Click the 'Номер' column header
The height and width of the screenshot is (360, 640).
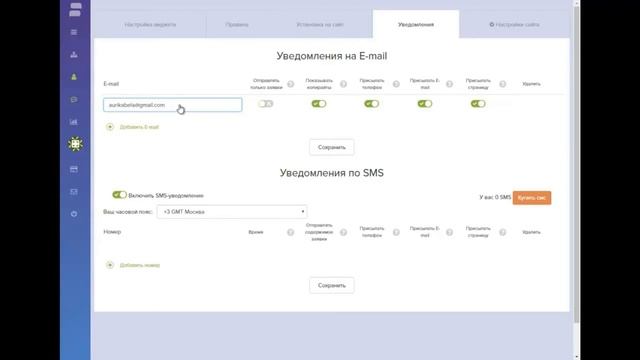coord(112,232)
